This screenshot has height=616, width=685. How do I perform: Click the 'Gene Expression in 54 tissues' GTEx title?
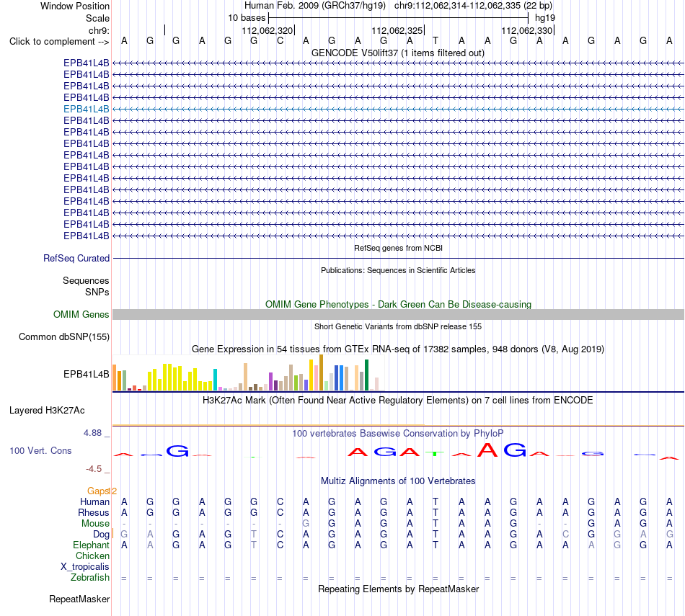[x=398, y=349]
